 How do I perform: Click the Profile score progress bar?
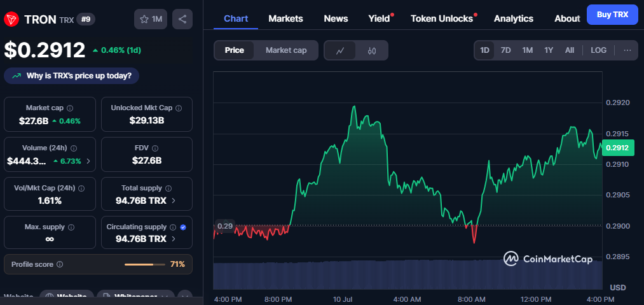pos(144,264)
